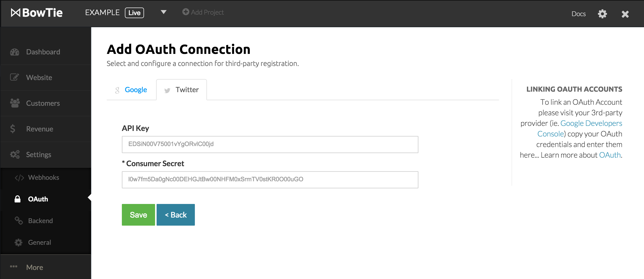Click the Save button

138,214
